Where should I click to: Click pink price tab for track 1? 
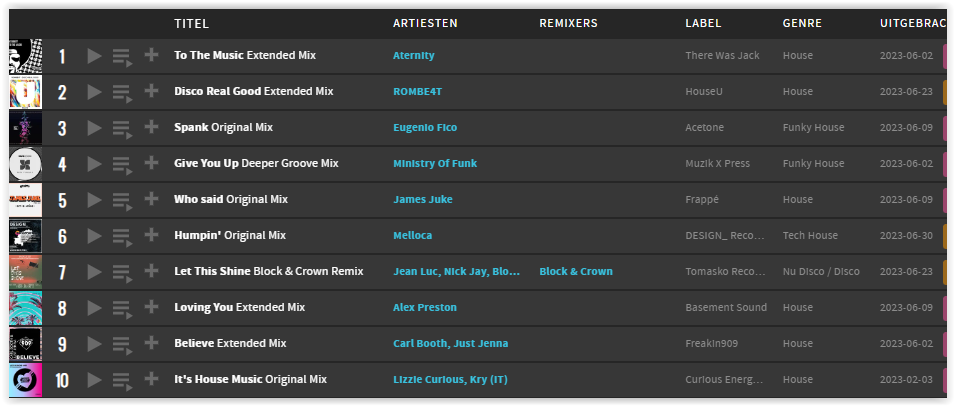pos(945,56)
